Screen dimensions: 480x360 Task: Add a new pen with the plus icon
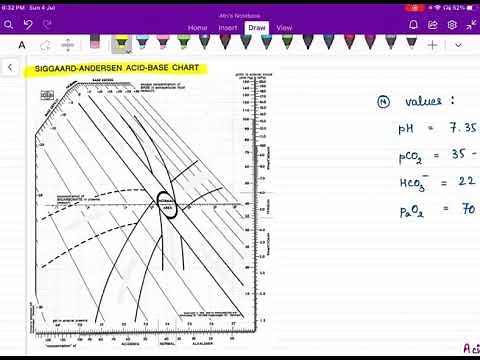click(433, 45)
